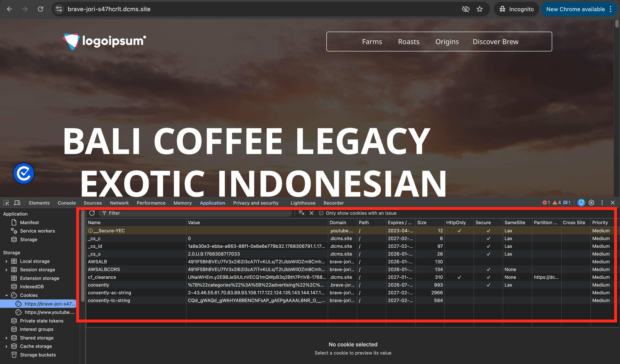This screenshot has height=364, width=620.
Task: Expand the Session storage section
Action: point(6,270)
